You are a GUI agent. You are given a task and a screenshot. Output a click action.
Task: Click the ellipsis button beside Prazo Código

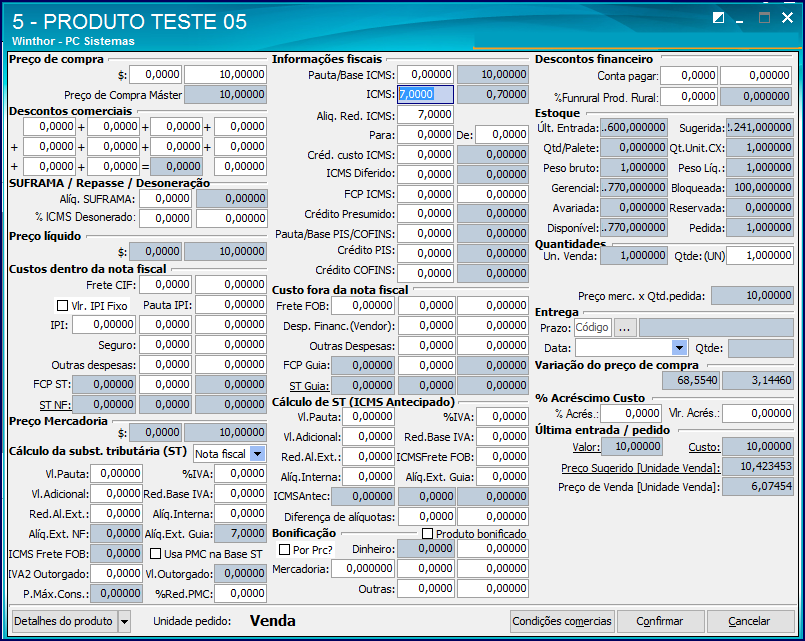tap(625, 327)
